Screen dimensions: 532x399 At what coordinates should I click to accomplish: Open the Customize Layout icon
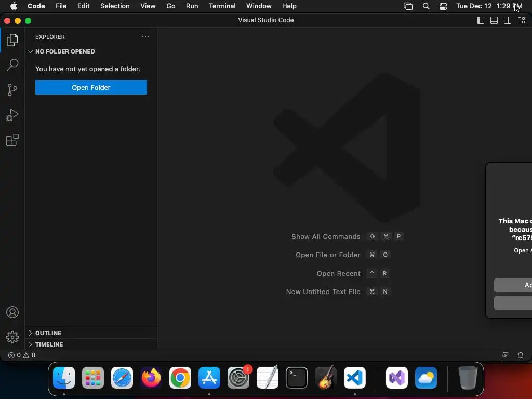(522, 20)
